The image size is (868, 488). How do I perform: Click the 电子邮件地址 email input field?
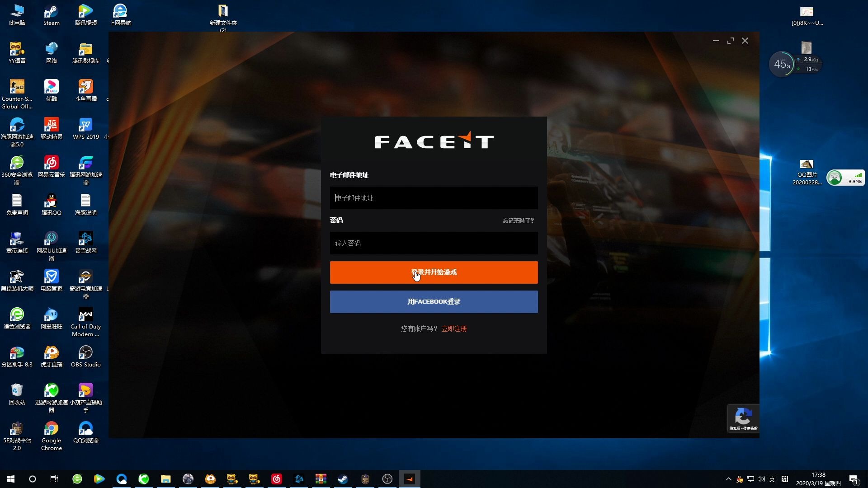[434, 198]
